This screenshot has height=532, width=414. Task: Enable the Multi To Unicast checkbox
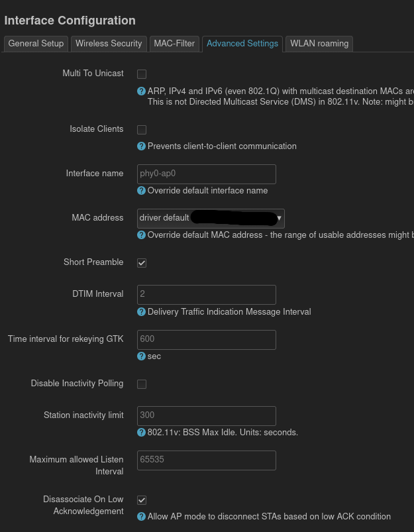pyautogui.click(x=142, y=74)
